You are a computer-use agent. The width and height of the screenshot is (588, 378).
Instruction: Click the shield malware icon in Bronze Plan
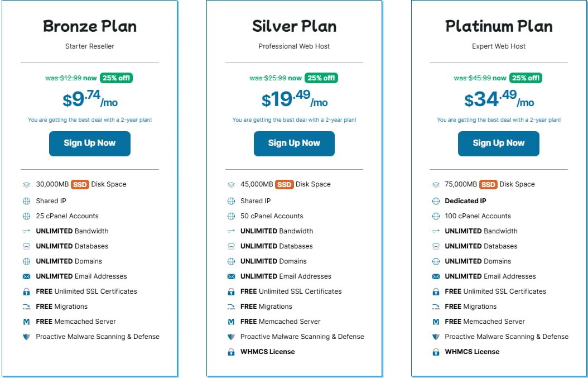point(26,337)
